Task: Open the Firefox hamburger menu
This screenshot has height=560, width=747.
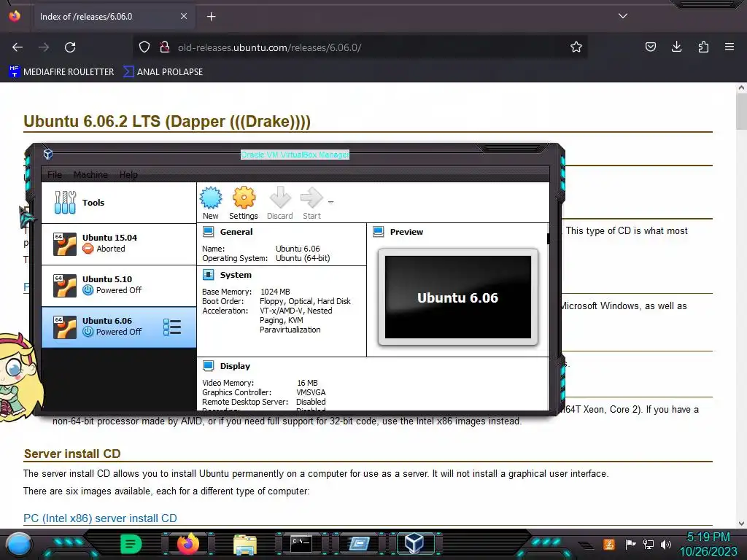Action: [x=729, y=47]
